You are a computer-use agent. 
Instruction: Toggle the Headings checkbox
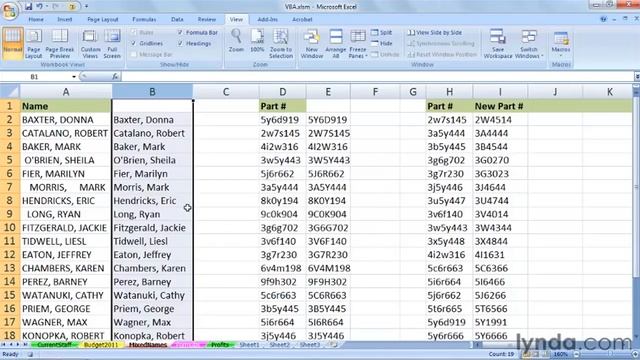(x=180, y=43)
